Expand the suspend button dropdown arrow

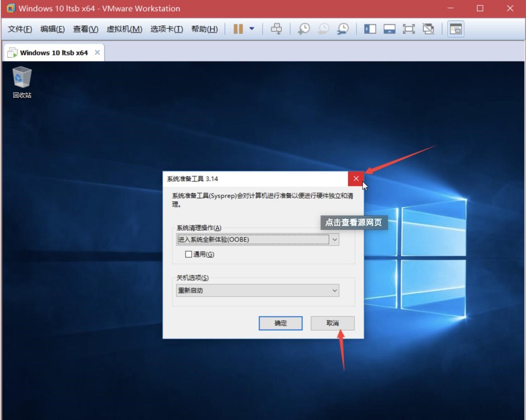coord(251,29)
